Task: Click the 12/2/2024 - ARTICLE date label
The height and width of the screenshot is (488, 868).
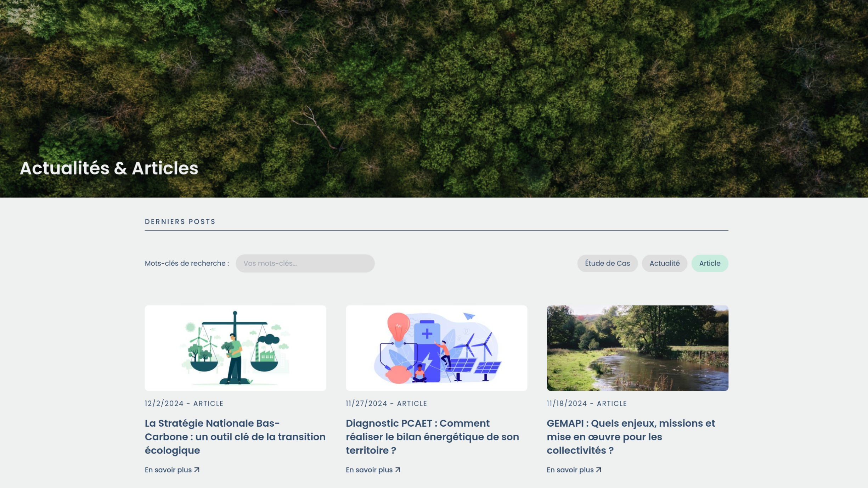Action: tap(184, 403)
